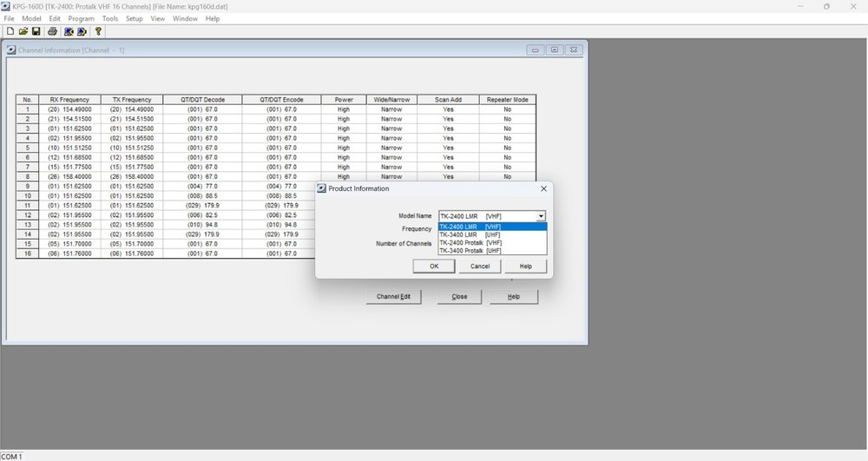Select RX frequency 158.40000 in row 8
868x461 pixels.
tap(69, 176)
